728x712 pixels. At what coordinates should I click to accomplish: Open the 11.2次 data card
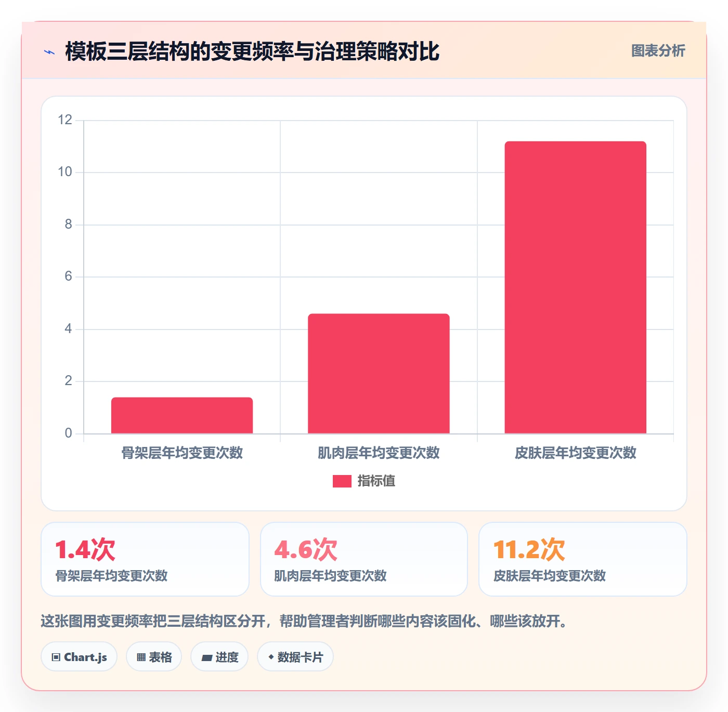(x=583, y=559)
